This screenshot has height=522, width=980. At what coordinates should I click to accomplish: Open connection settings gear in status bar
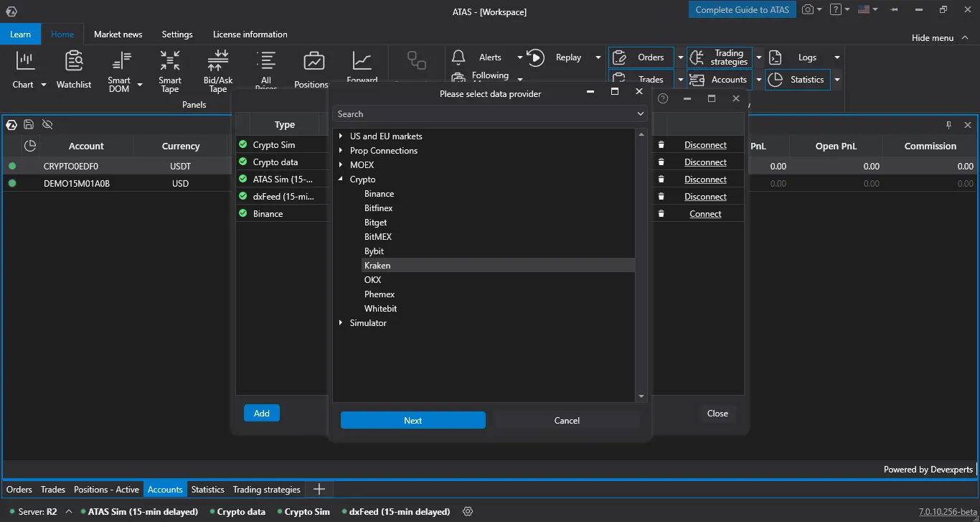[468, 512]
